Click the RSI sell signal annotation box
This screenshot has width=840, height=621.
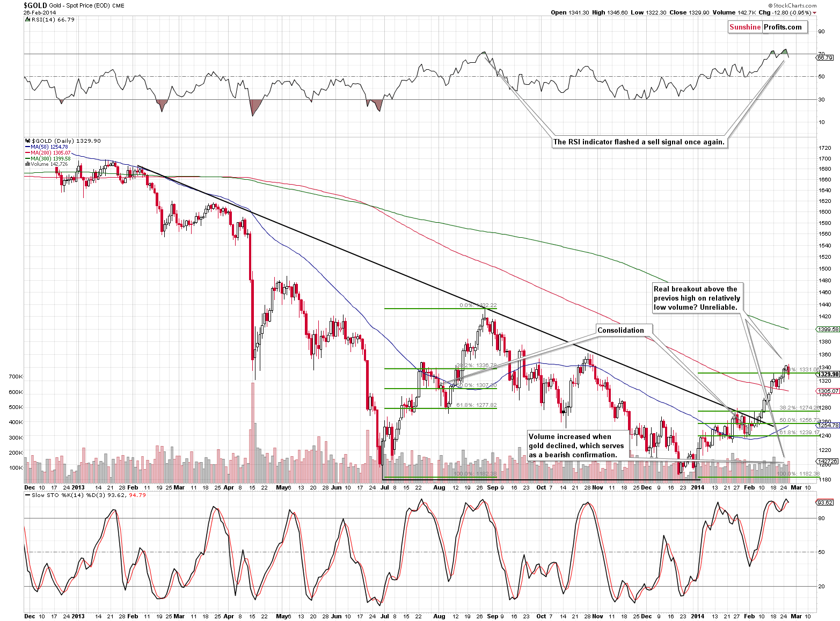click(x=639, y=142)
